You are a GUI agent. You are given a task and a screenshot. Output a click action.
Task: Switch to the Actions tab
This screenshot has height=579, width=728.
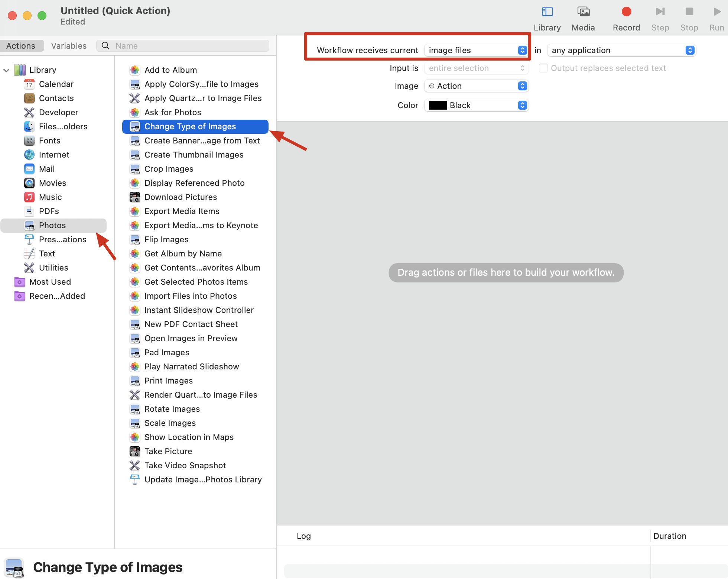click(21, 46)
